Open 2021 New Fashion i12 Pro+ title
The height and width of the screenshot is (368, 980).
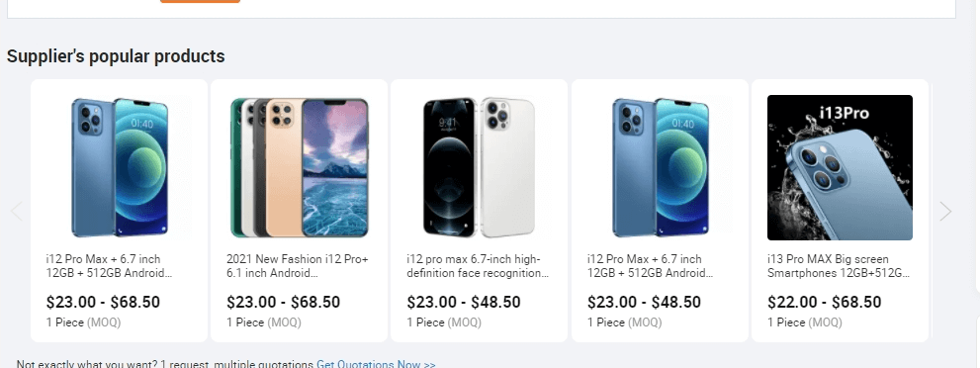[298, 266]
